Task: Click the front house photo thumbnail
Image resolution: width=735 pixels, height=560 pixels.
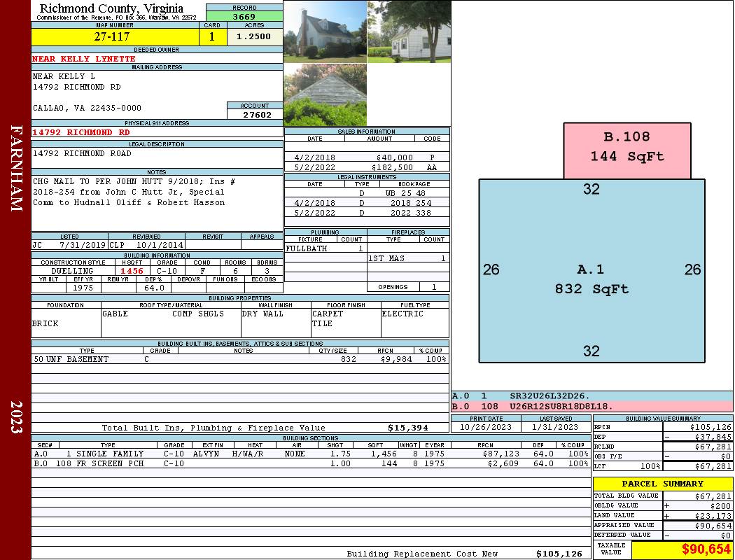Action: pos(325,32)
